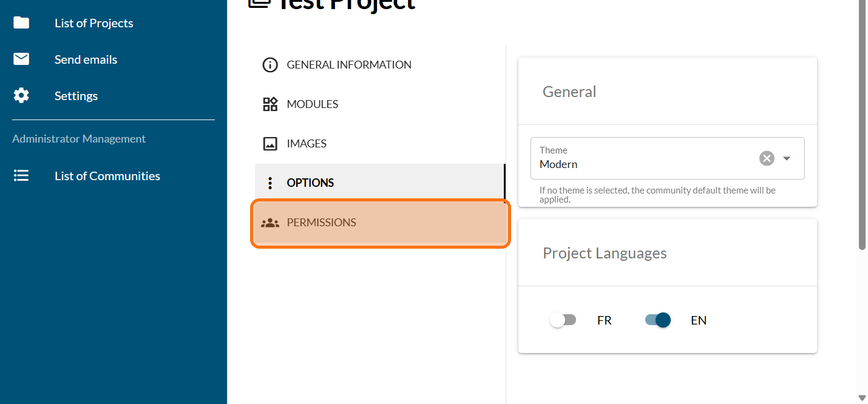This screenshot has width=868, height=404.
Task: Go to the GENERAL INFORMATION tab
Action: click(349, 65)
